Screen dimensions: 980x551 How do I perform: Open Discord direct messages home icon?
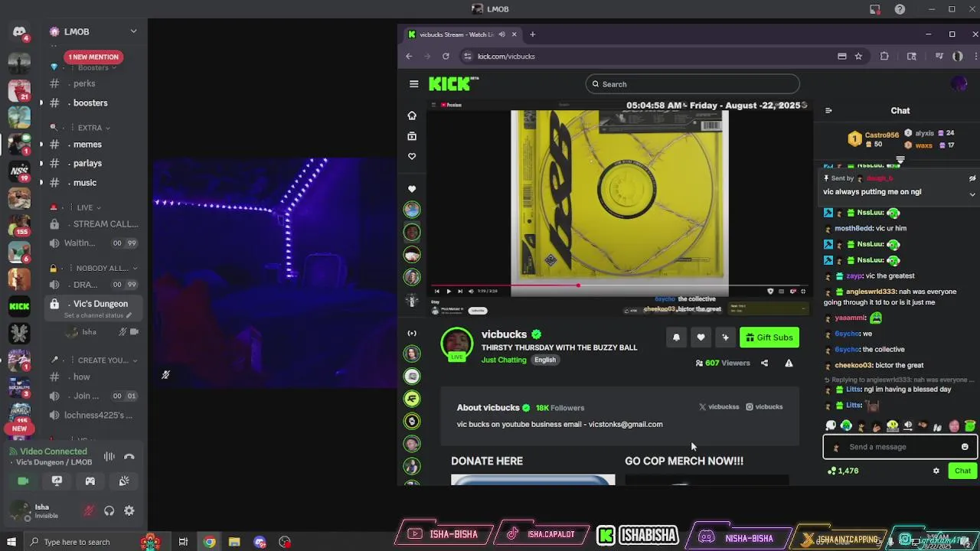tap(19, 32)
